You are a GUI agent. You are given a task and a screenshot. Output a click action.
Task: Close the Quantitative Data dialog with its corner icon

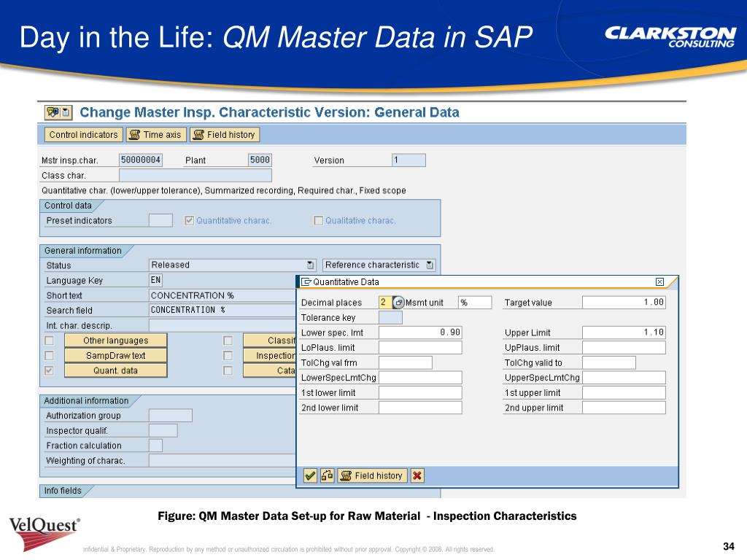tap(659, 282)
